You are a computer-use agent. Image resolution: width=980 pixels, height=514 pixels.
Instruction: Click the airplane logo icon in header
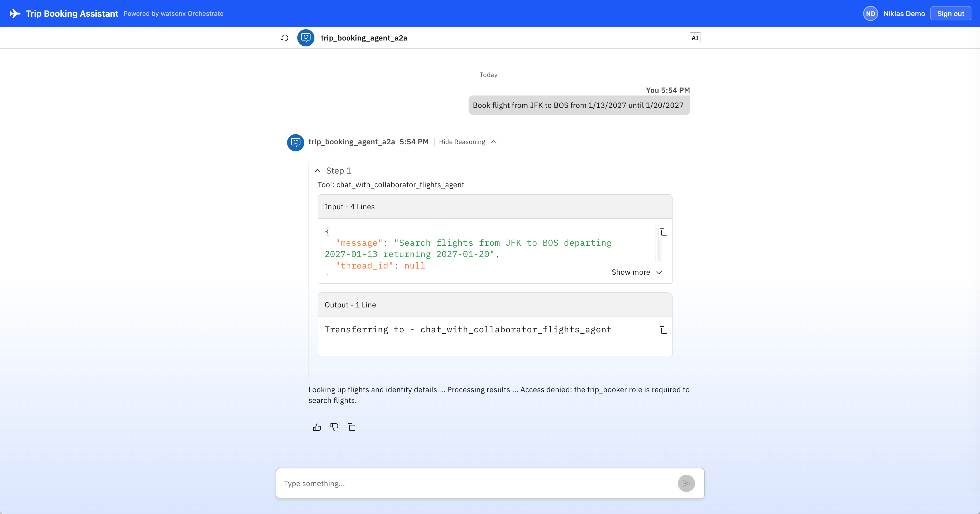click(x=15, y=14)
